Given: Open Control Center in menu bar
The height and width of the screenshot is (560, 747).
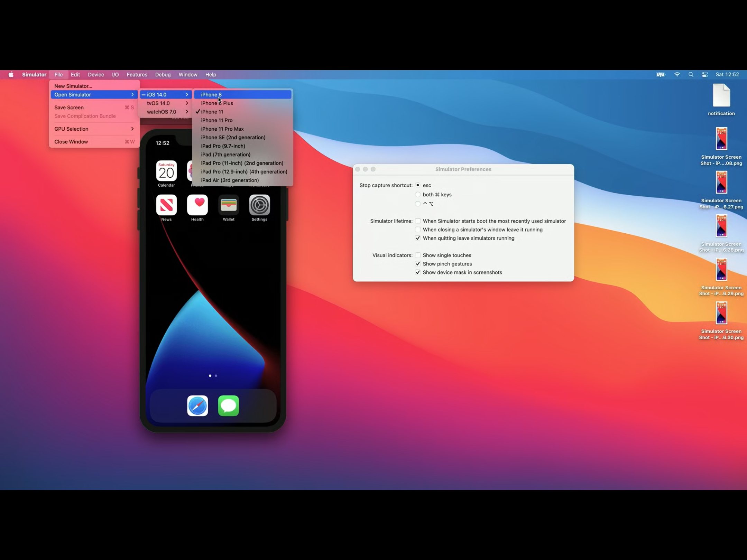Looking at the screenshot, I should 705,75.
